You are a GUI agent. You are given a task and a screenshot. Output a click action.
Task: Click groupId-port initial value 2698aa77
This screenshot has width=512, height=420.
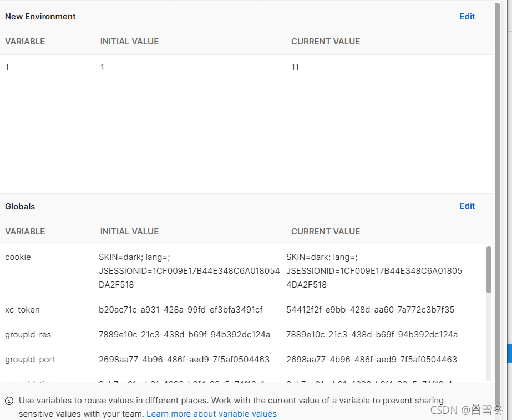184,360
